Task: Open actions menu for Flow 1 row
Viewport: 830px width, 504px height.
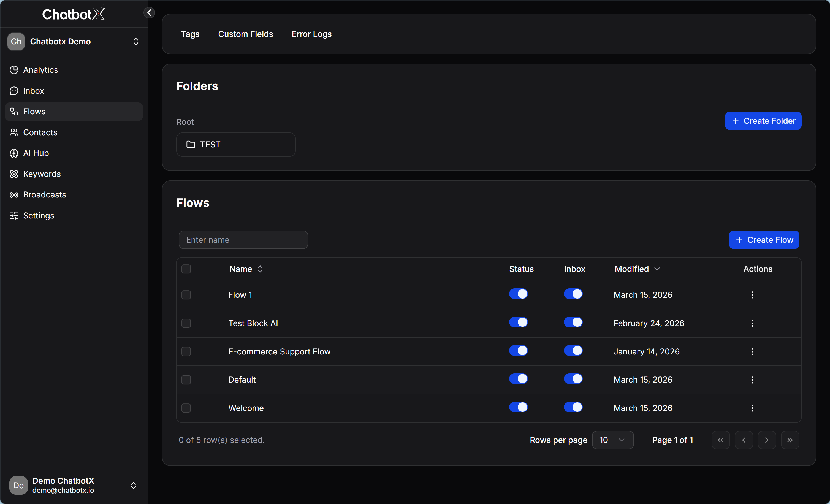Action: pyautogui.click(x=753, y=295)
